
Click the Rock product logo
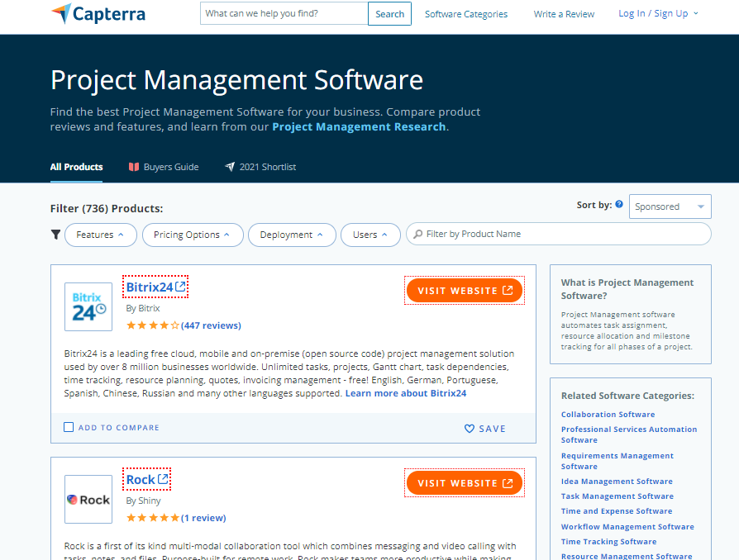pos(88,499)
